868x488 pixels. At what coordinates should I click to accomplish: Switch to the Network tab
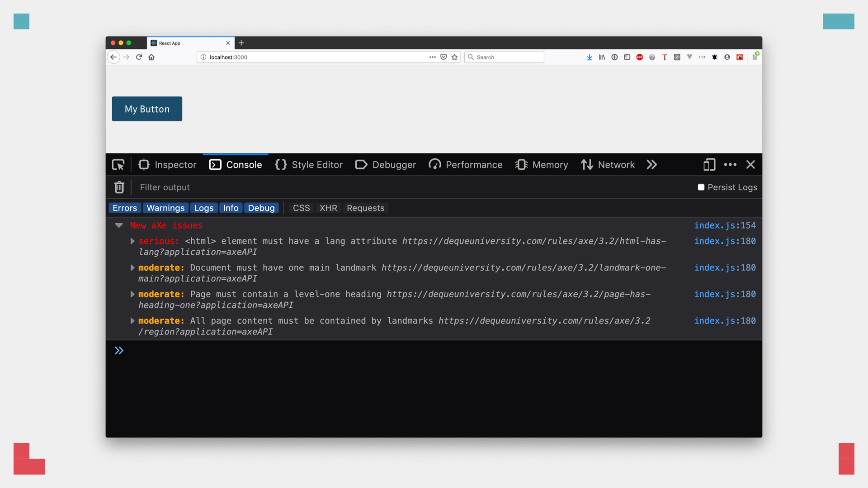pyautogui.click(x=608, y=164)
